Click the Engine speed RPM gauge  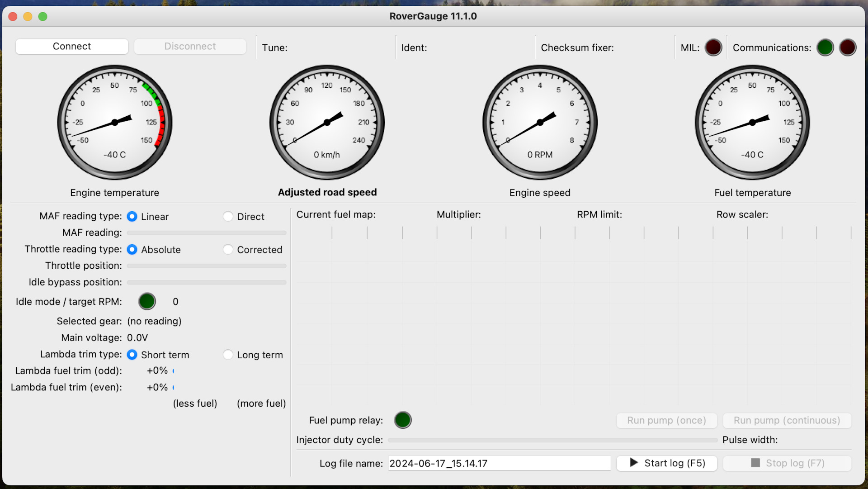(x=540, y=122)
